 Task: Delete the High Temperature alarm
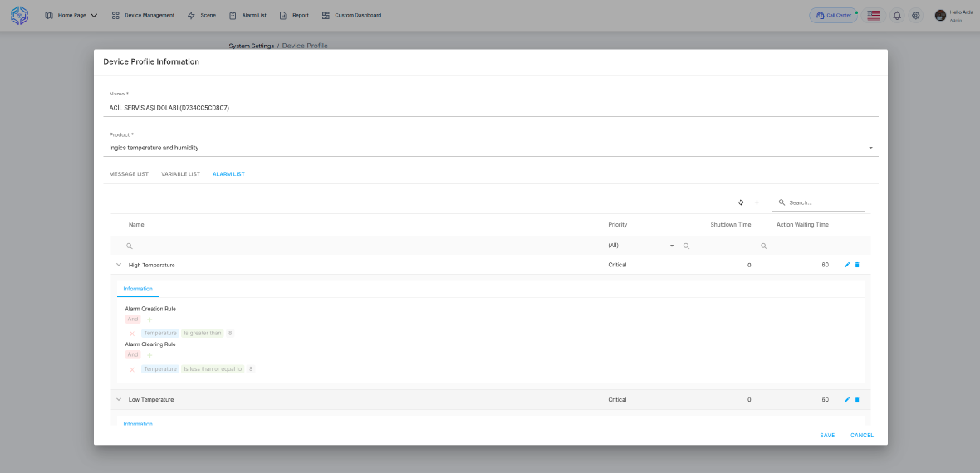tap(857, 265)
